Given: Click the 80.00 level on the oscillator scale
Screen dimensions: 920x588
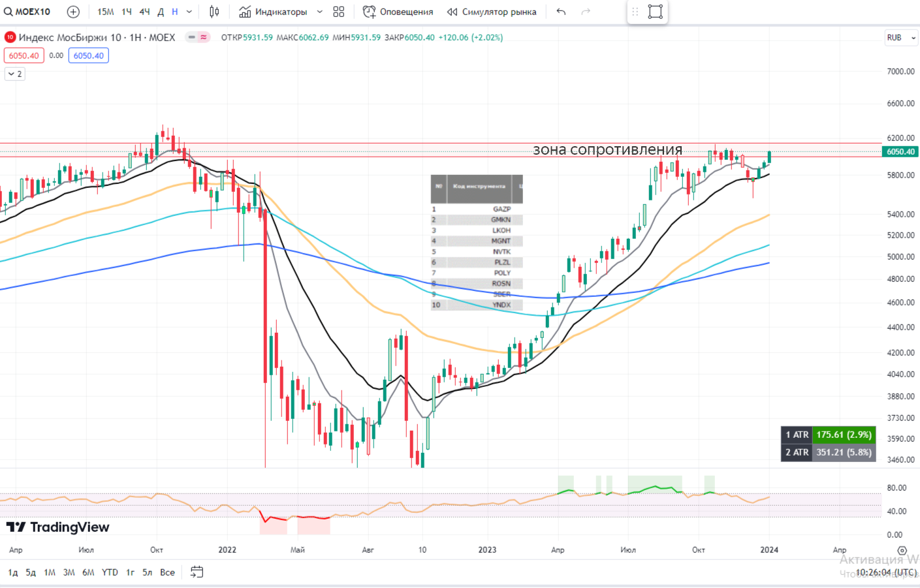Looking at the screenshot, I should pyautogui.click(x=896, y=488).
